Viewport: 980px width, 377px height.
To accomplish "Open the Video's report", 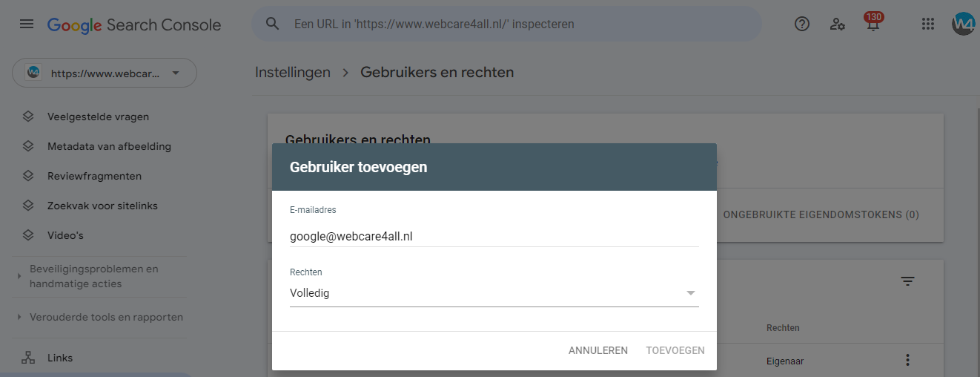I will [x=65, y=235].
